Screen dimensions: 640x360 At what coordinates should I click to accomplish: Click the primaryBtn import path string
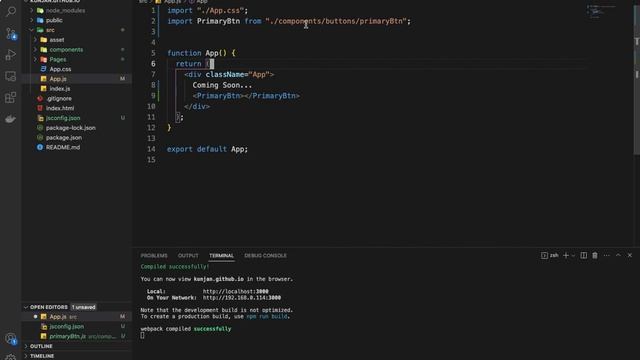point(336,21)
